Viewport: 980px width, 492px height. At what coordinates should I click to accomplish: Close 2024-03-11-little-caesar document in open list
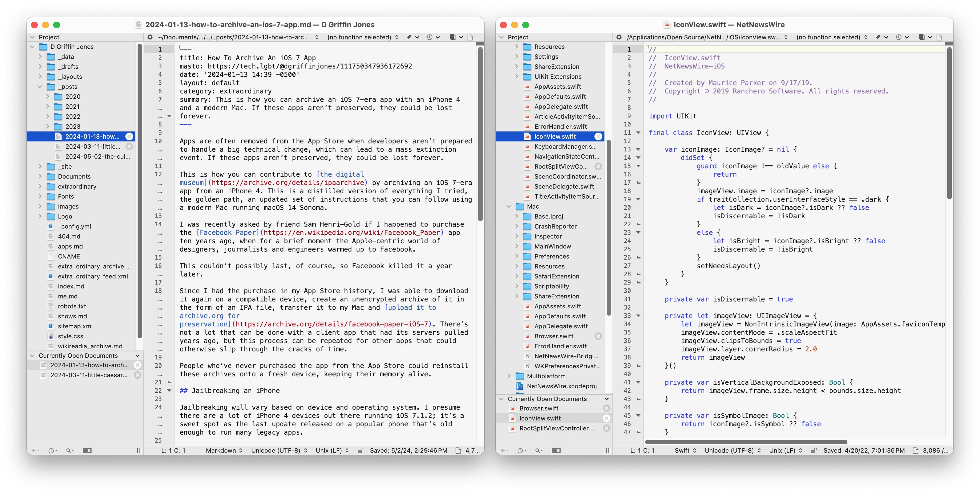point(137,375)
